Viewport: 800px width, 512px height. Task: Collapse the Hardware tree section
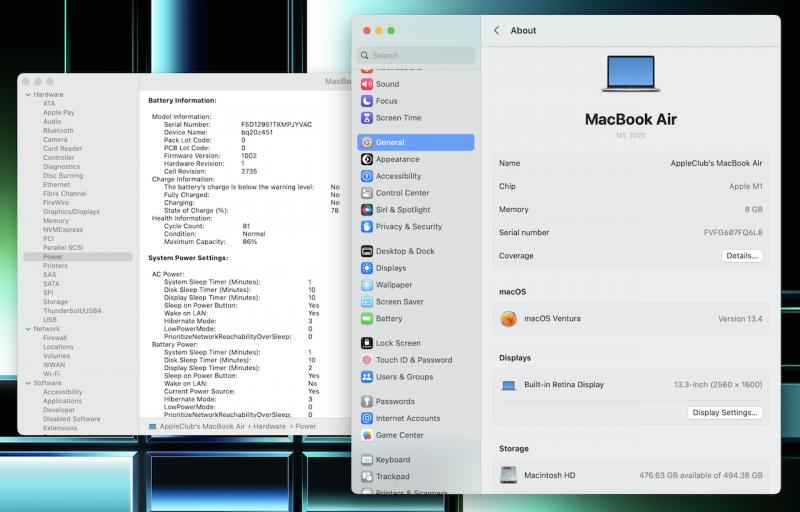click(27, 94)
